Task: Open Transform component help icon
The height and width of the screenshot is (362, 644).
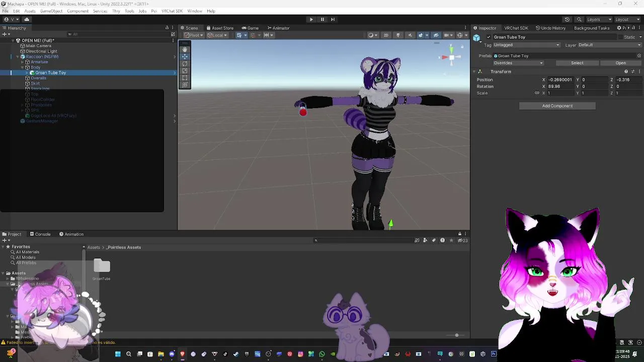Action: tap(626, 71)
